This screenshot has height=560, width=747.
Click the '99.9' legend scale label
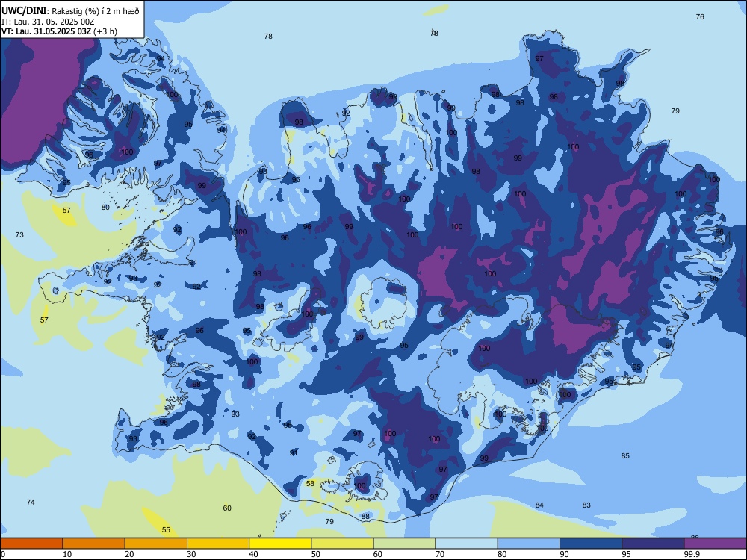[x=692, y=554]
